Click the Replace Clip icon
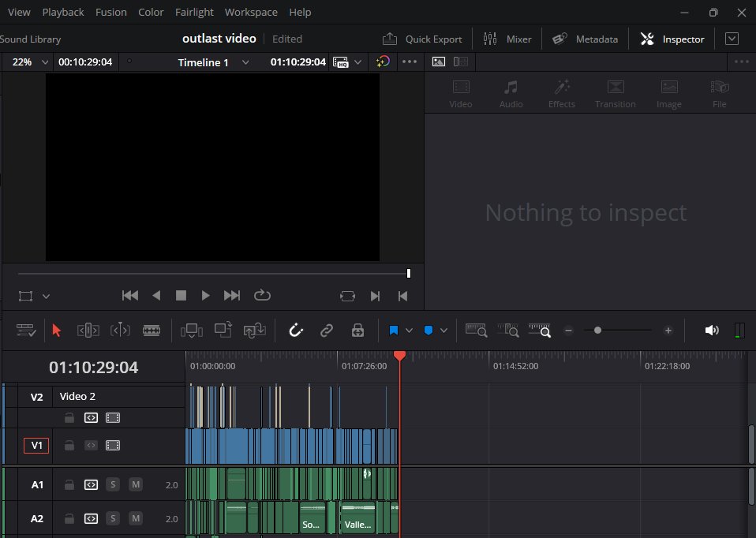The width and height of the screenshot is (756, 538). [x=255, y=331]
